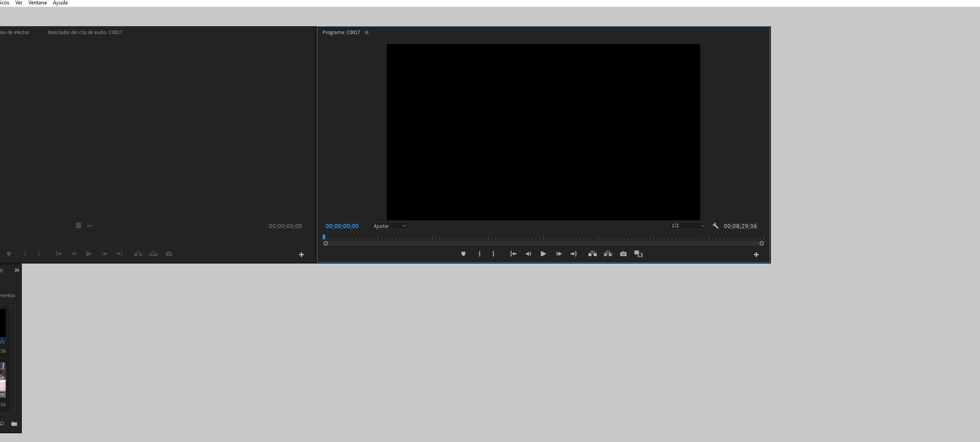Open Program monitor wrench settings
Image resolution: width=980 pixels, height=442 pixels.
coord(715,226)
